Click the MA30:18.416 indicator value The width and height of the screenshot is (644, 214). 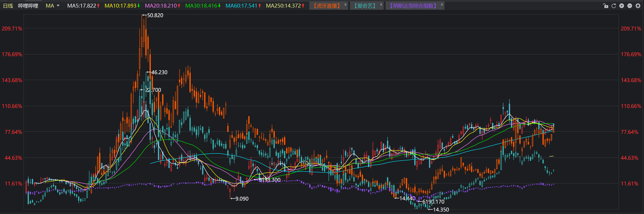pyautogui.click(x=203, y=6)
